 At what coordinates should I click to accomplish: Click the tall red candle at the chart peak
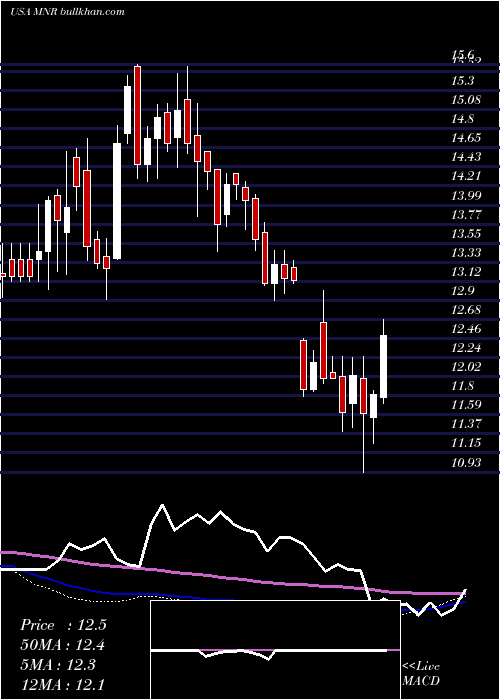[138, 115]
